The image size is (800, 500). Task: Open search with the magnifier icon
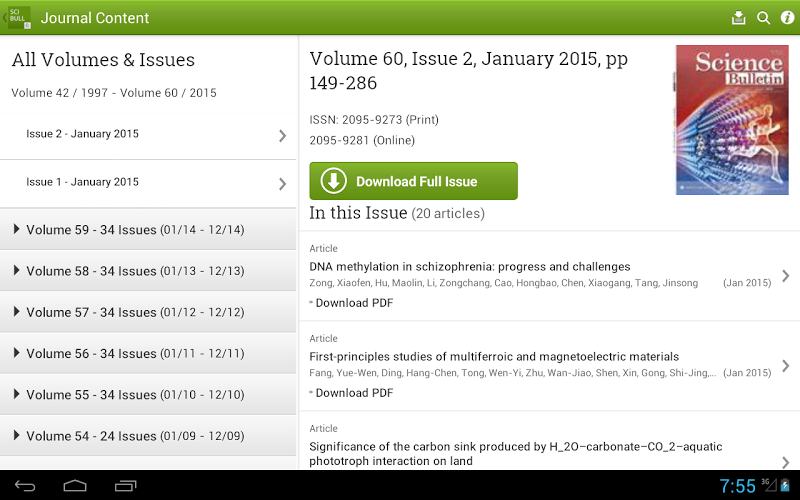(764, 18)
